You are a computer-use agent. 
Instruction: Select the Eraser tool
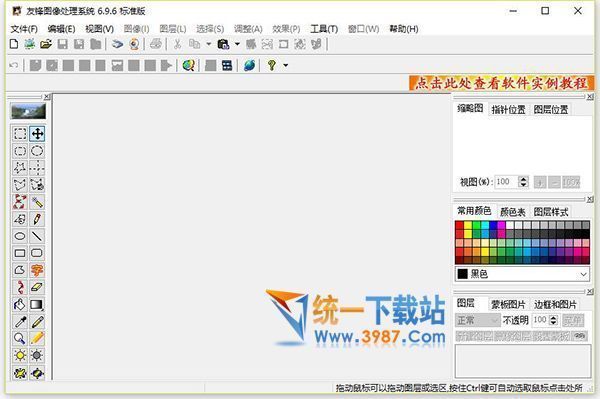(x=37, y=287)
